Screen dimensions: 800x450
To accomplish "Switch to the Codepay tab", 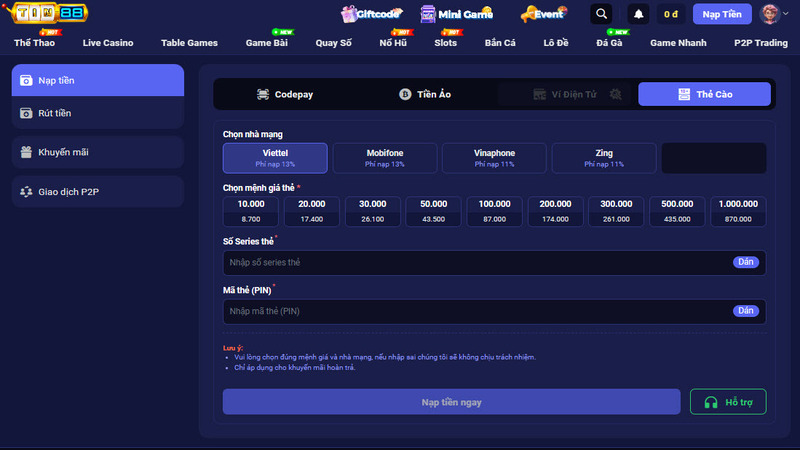I will click(285, 94).
